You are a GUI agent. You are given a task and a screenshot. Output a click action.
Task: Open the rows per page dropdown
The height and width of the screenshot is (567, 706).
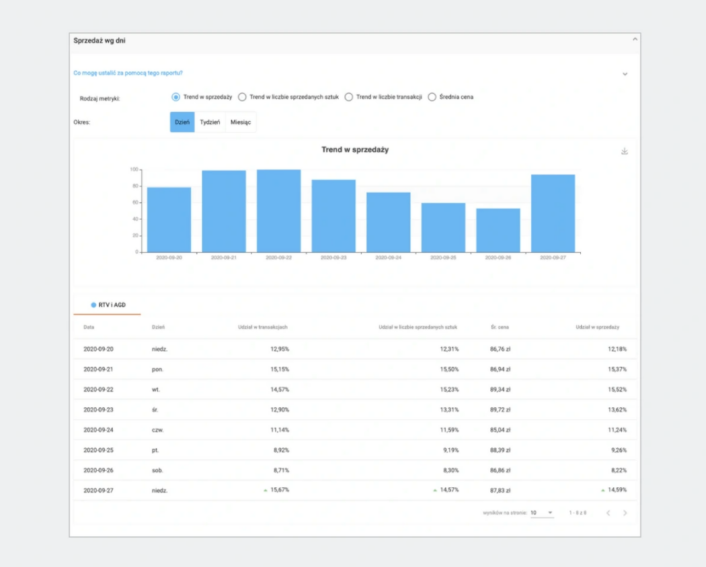(x=542, y=513)
